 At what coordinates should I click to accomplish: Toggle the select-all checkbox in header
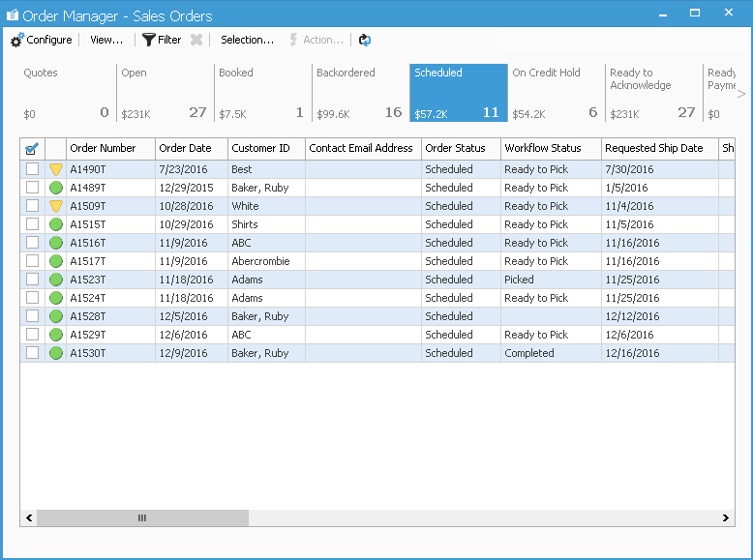32,148
